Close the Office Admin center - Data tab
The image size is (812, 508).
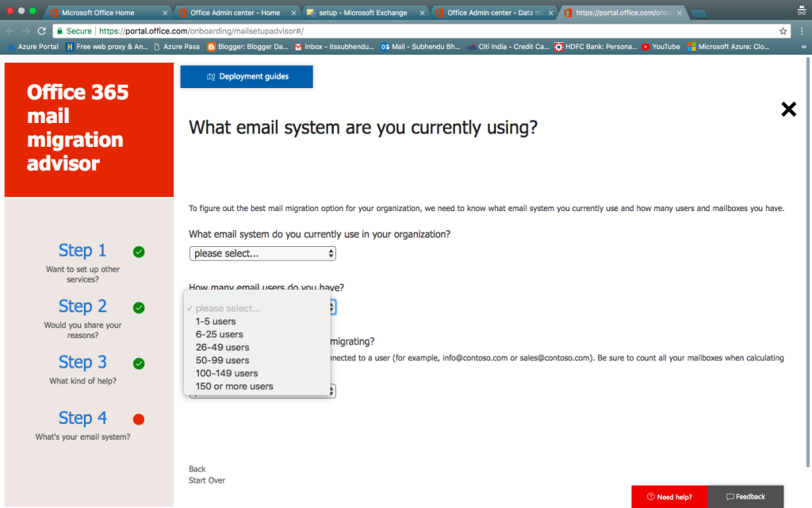pos(550,13)
